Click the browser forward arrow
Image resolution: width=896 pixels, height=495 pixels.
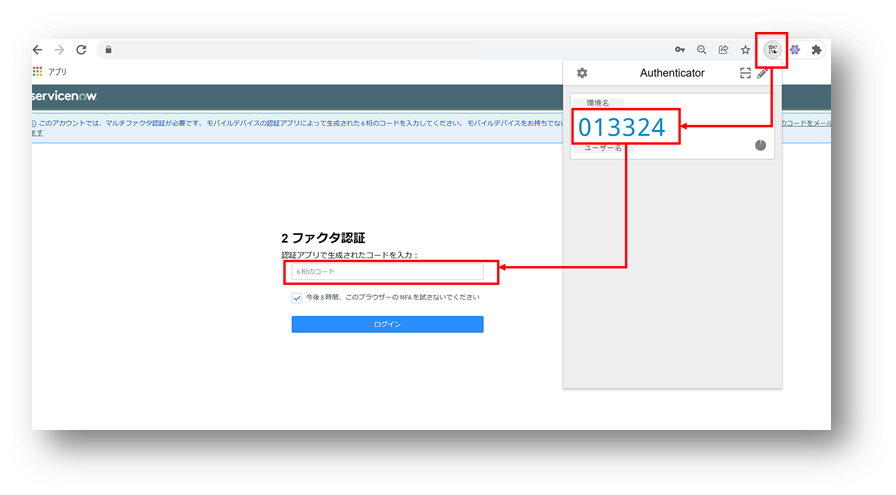pos(59,50)
